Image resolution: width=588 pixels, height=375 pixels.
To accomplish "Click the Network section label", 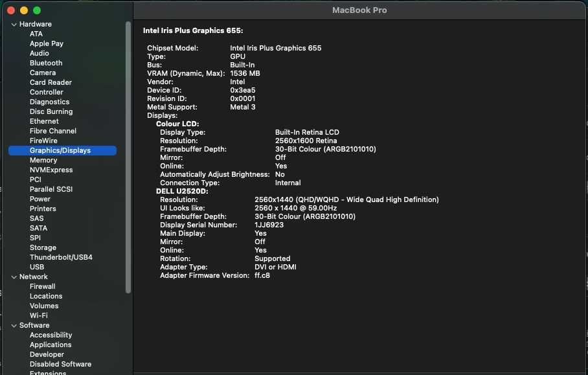I will 34,277.
